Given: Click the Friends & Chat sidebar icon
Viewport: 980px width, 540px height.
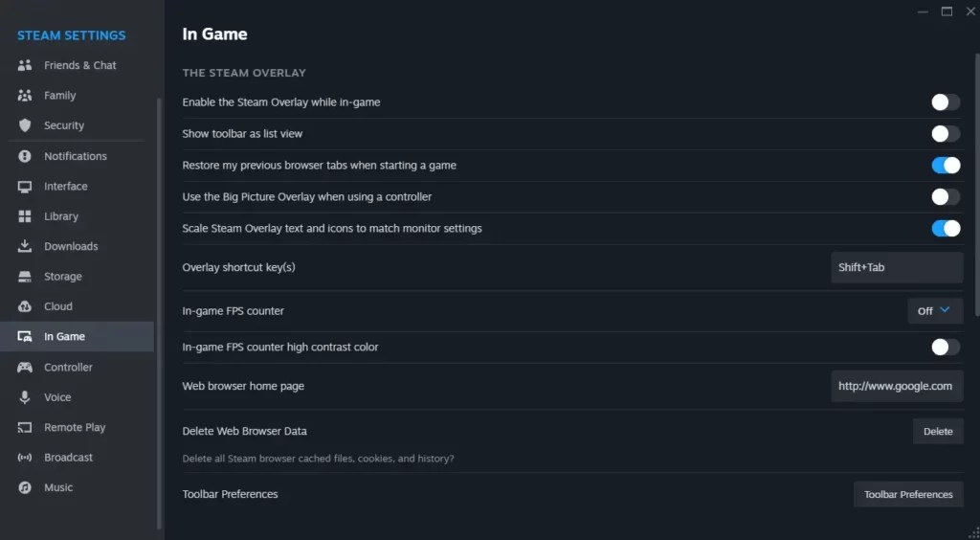Looking at the screenshot, I should point(25,65).
